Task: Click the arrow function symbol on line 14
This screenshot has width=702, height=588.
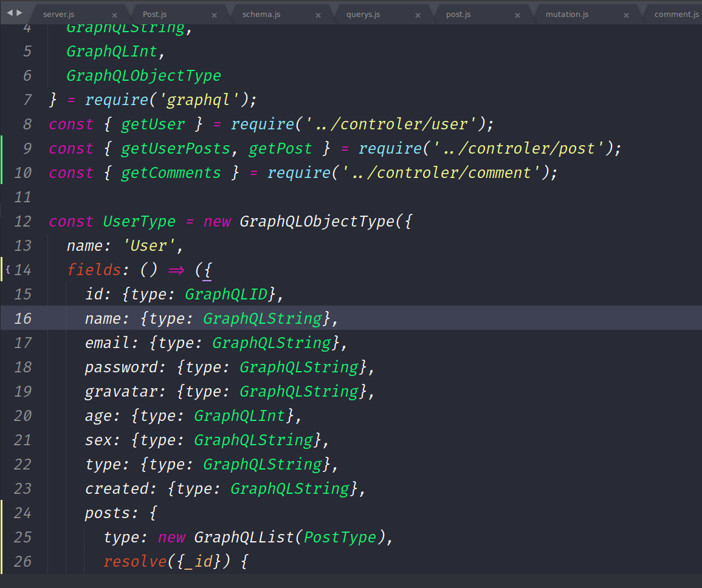Action: point(176,270)
